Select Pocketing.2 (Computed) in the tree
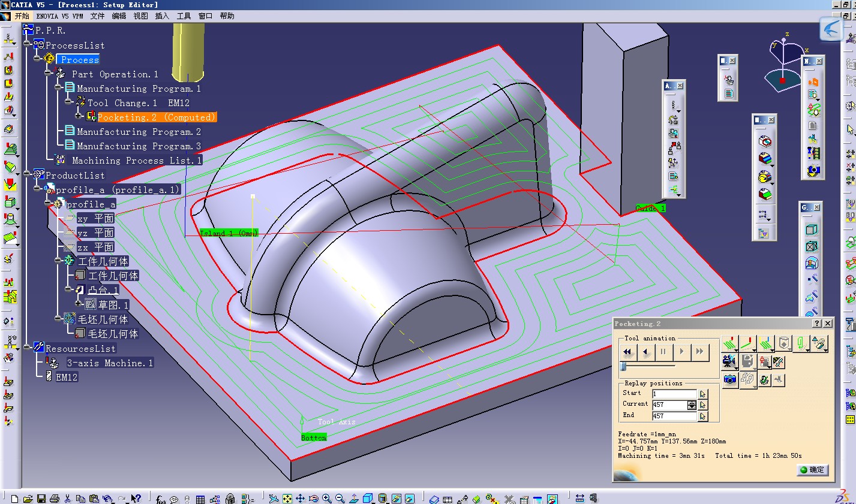Screen dimensions: 856x504 click(x=157, y=117)
